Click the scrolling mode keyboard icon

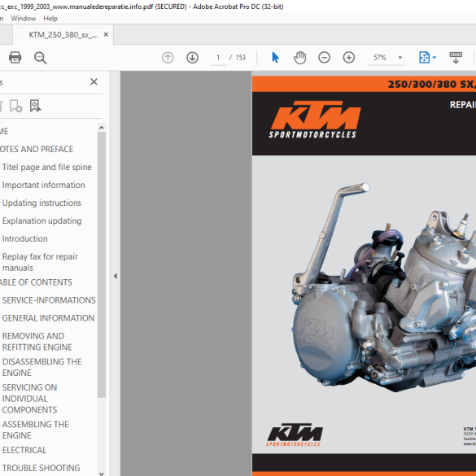coord(456,58)
